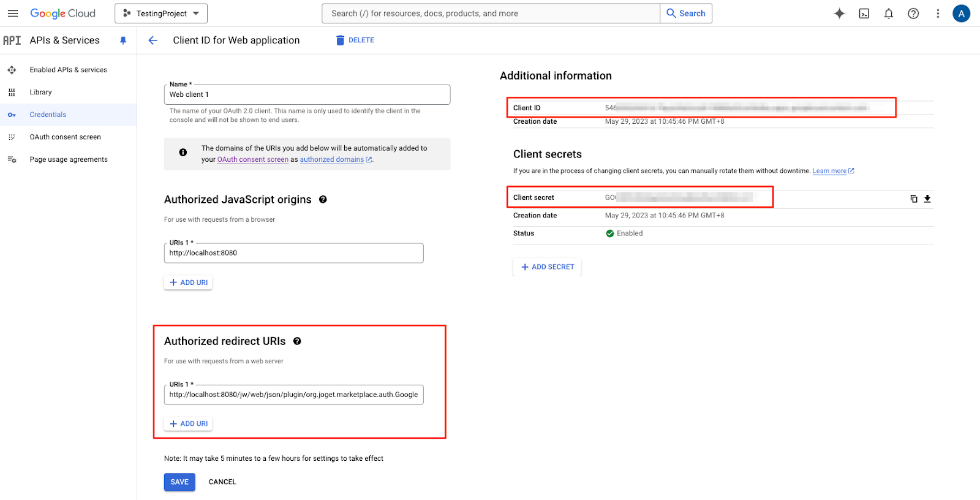Open the help question mark menu
Screen dimensions: 980x500
pos(913,13)
